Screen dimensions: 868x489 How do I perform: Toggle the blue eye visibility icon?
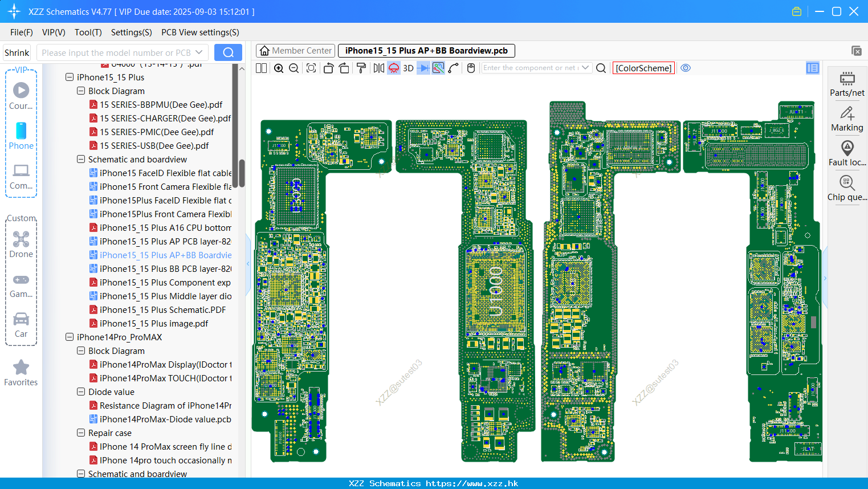click(686, 68)
